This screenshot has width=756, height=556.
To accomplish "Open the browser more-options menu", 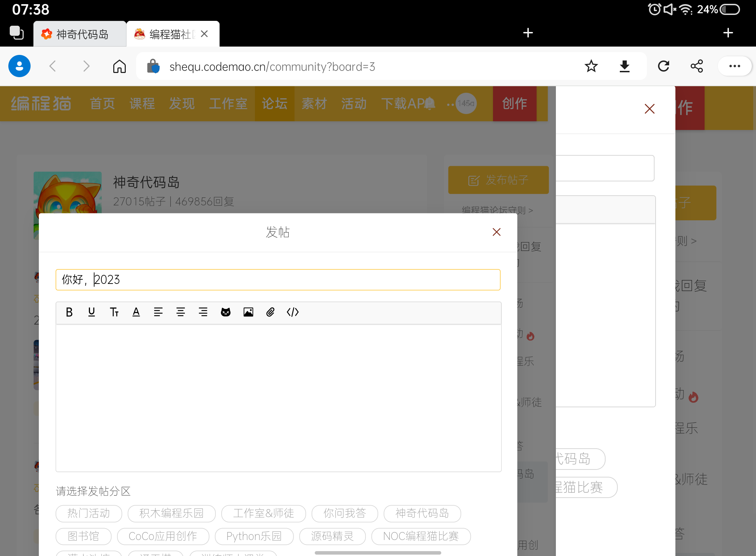I will point(734,66).
